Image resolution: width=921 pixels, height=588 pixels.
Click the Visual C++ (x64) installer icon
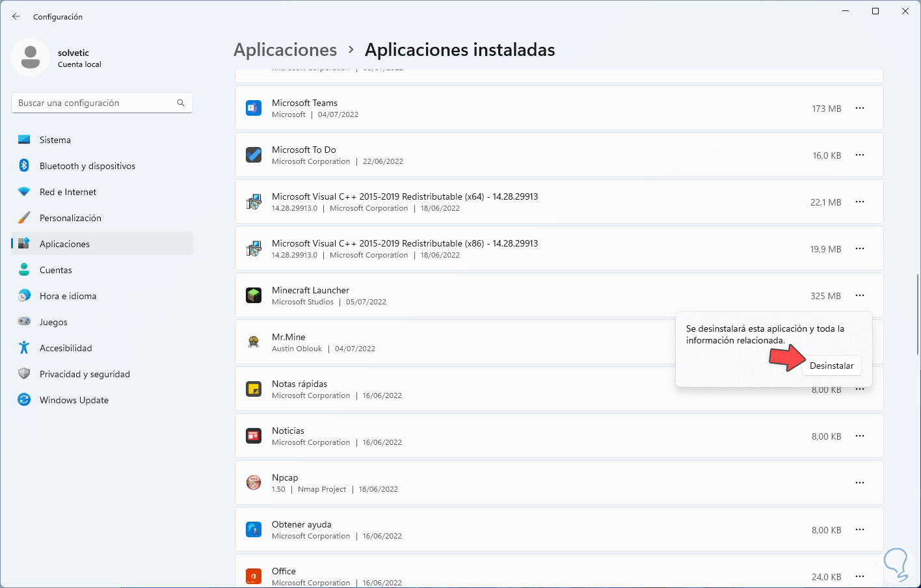pyautogui.click(x=254, y=202)
